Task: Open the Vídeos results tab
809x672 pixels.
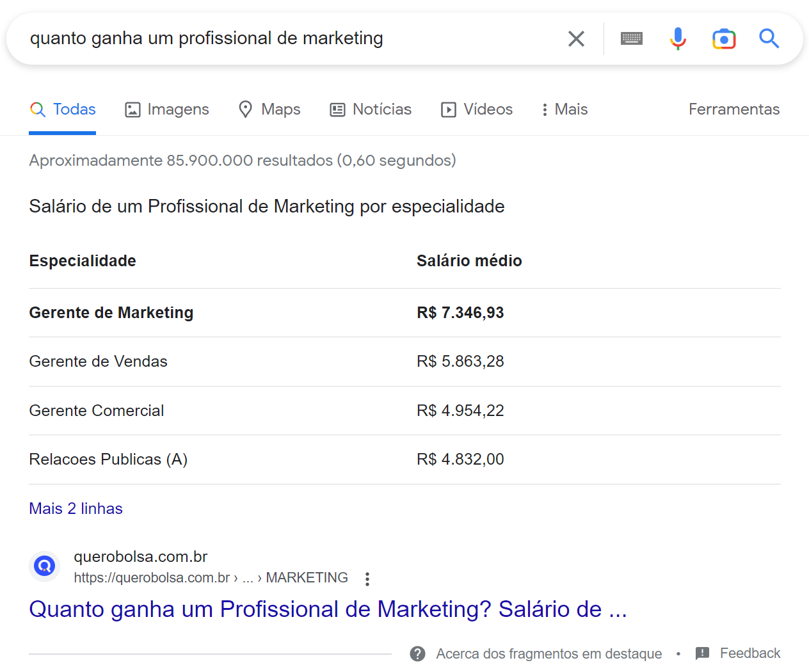Action: [x=476, y=109]
